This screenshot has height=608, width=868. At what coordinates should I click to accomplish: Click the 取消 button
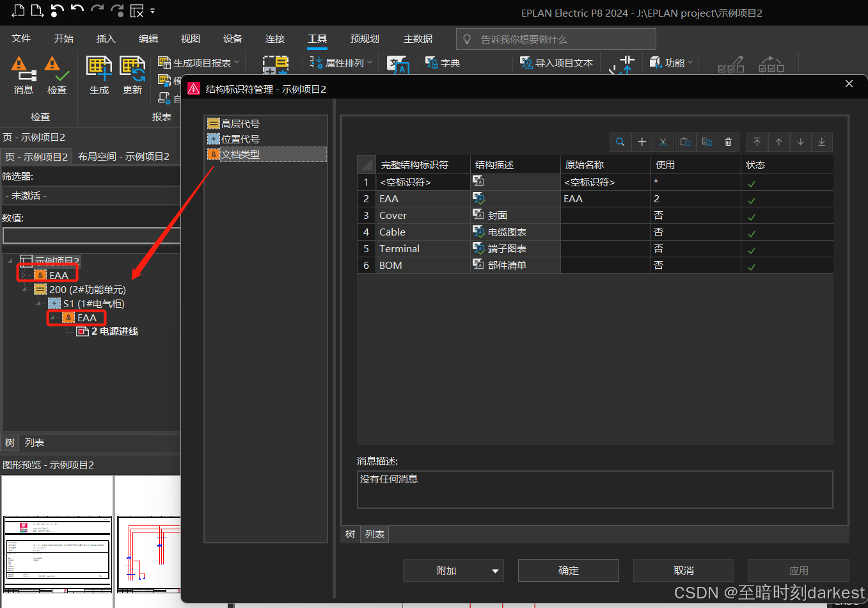coord(684,570)
